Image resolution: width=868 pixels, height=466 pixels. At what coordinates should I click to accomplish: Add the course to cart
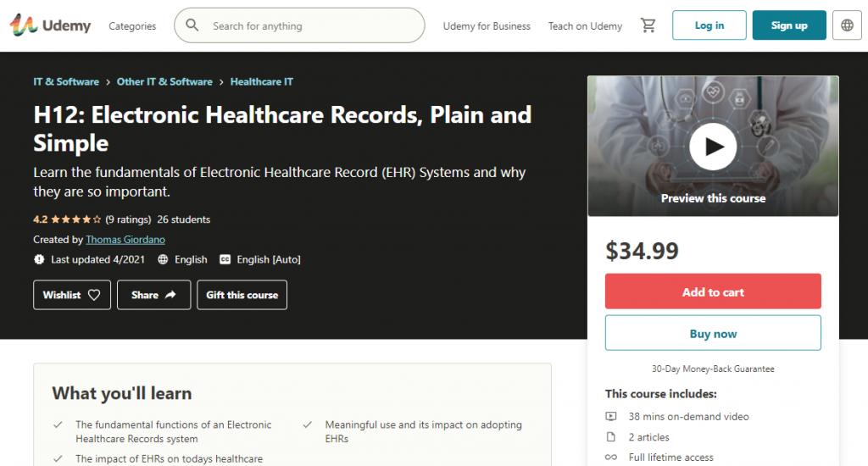(713, 291)
